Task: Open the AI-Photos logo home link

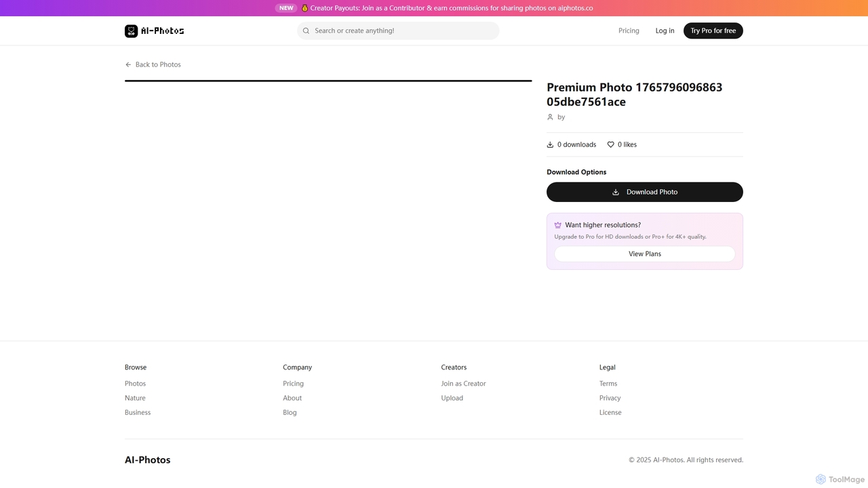Action: point(154,30)
